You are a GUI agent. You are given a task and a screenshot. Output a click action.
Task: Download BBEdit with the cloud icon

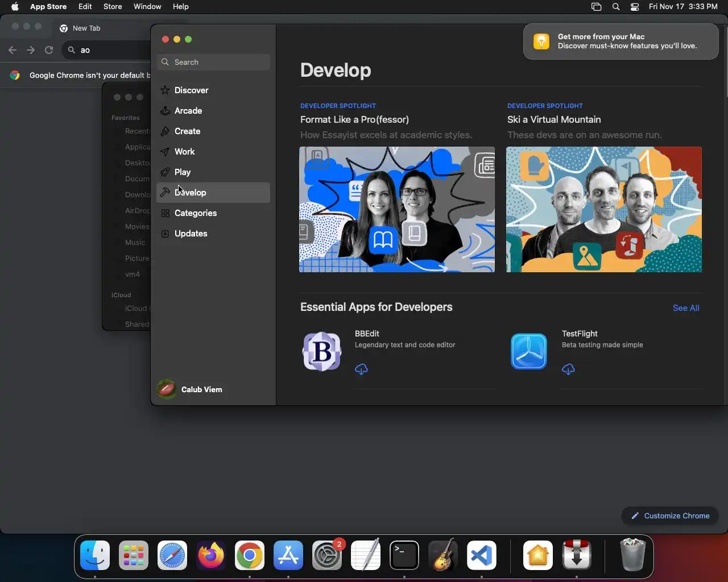361,369
